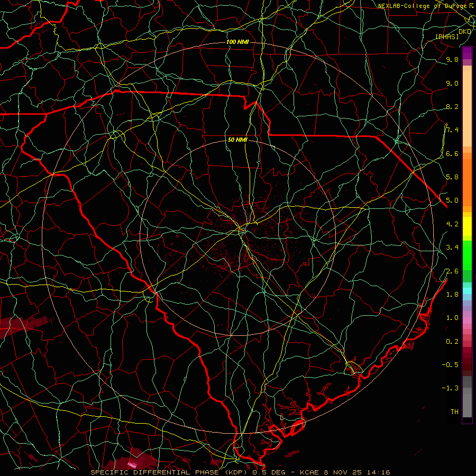
Task: Select the 2.6 color scale value
Action: [x=452, y=271]
